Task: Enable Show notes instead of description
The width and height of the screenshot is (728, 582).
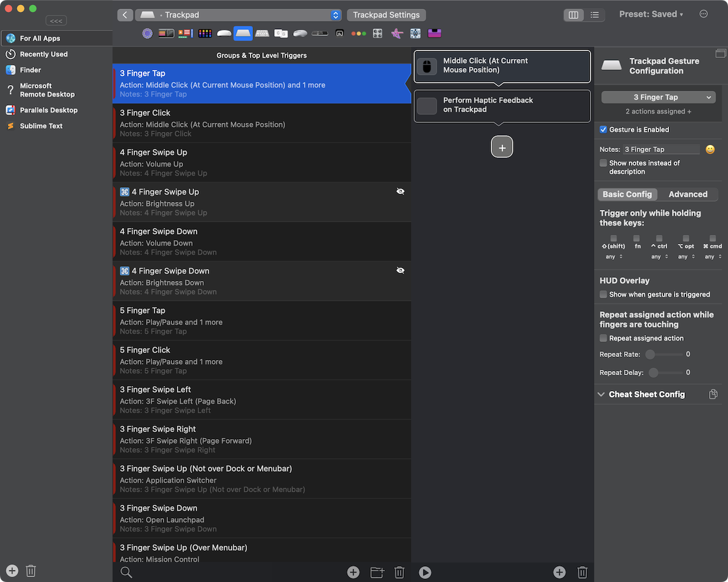Action: (x=603, y=163)
